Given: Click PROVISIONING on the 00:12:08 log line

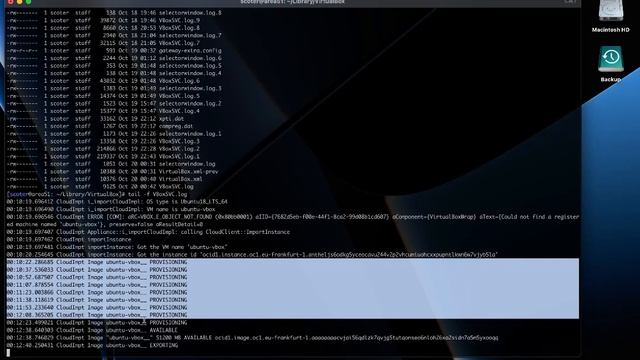Looking at the screenshot, I should [168, 315].
